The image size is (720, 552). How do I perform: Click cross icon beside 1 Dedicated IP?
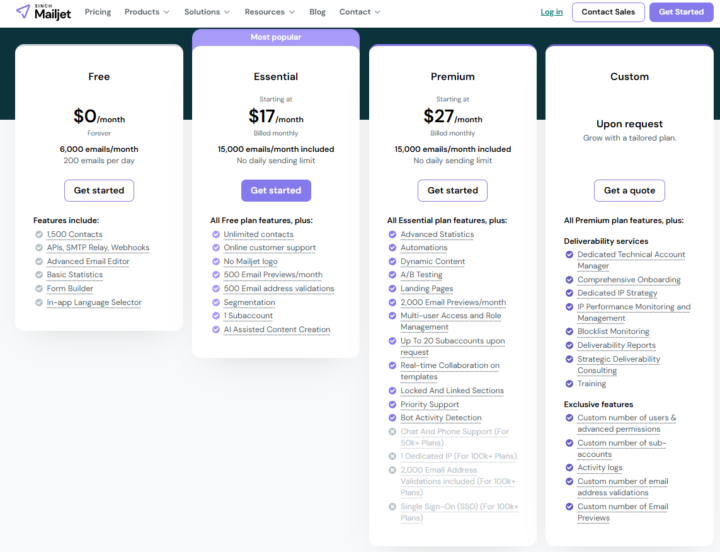tap(392, 456)
